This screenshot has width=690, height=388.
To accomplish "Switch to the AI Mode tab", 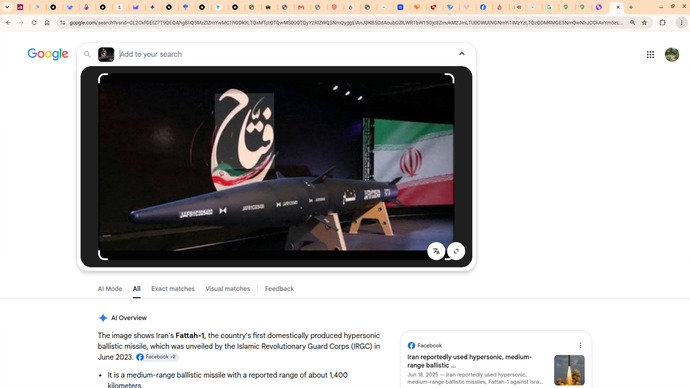I will point(110,289).
